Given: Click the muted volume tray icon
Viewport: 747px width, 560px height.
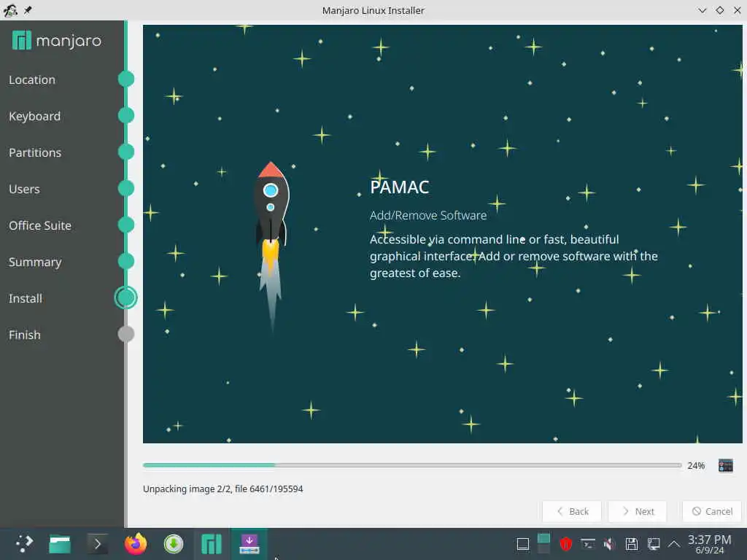Looking at the screenshot, I should pos(609,543).
